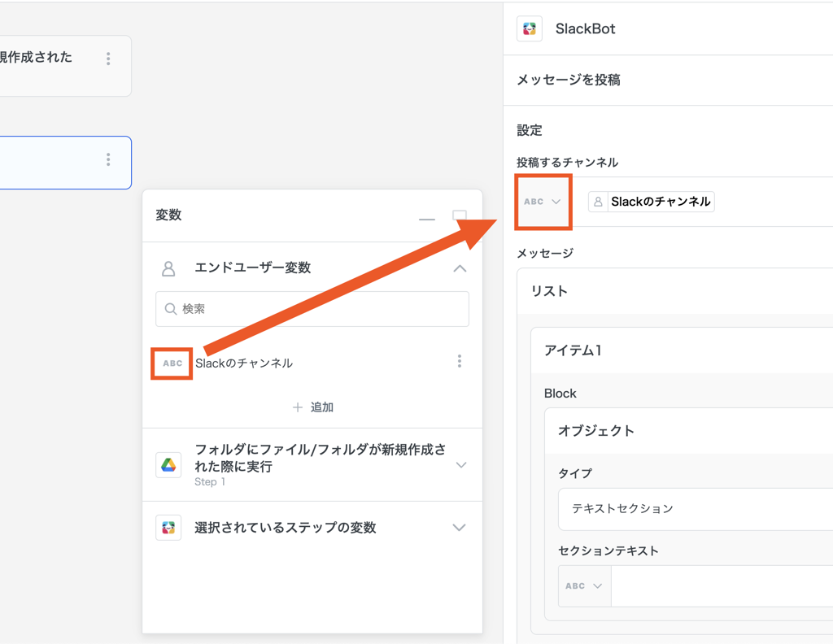
Task: Click the セクションテキスト text input field
Action: point(721,586)
